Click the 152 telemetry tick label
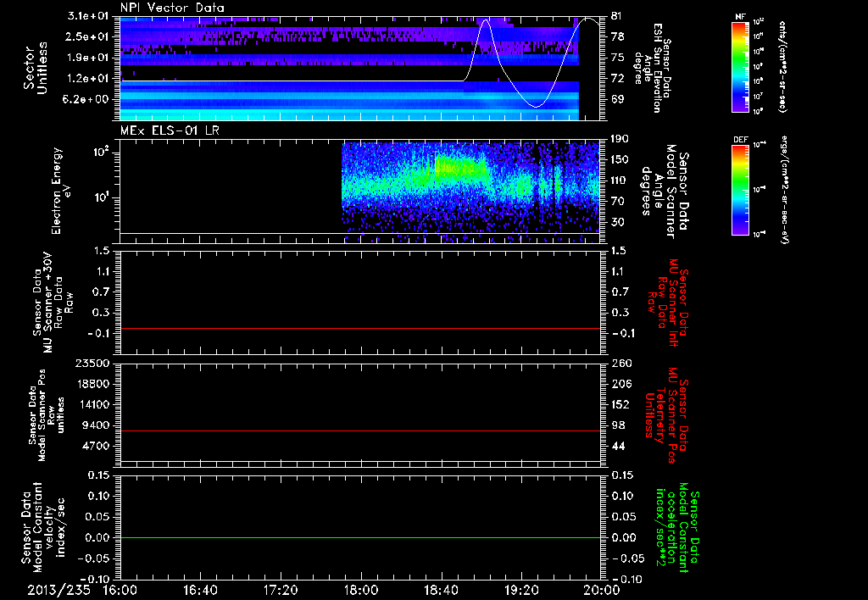This screenshot has width=868, height=600. [620, 404]
